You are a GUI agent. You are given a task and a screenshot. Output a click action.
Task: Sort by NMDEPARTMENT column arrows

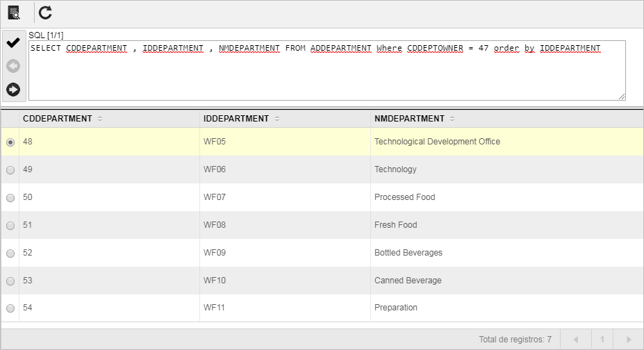[x=452, y=119]
